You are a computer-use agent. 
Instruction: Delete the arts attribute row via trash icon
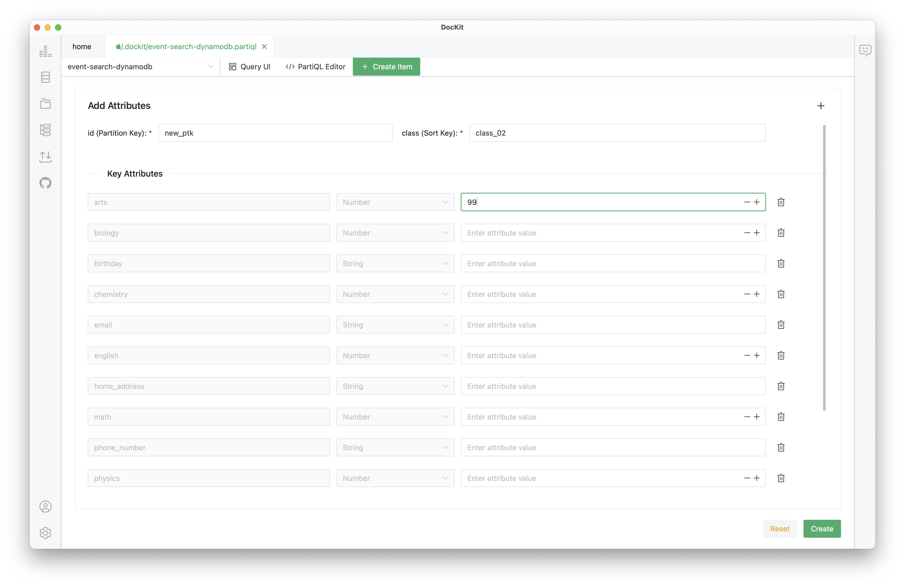[x=781, y=202]
